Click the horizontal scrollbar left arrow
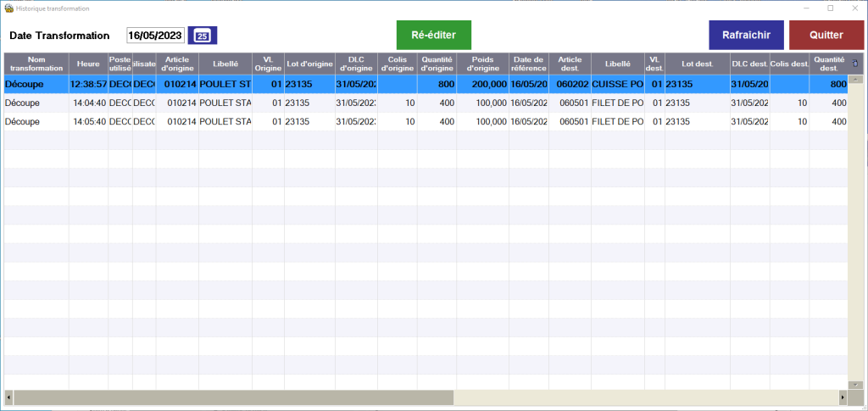This screenshot has height=411, width=868. tap(9, 397)
